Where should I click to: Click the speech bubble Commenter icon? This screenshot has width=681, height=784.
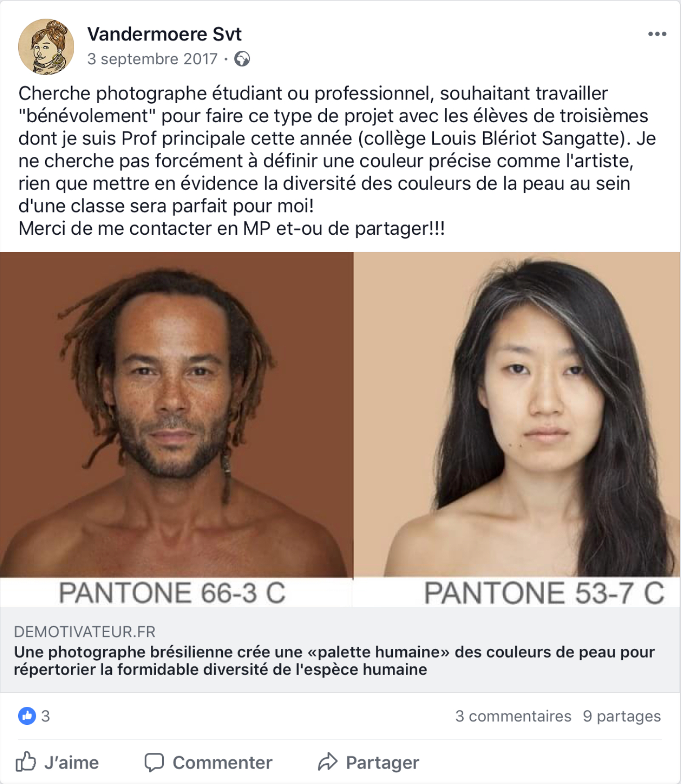click(x=154, y=763)
